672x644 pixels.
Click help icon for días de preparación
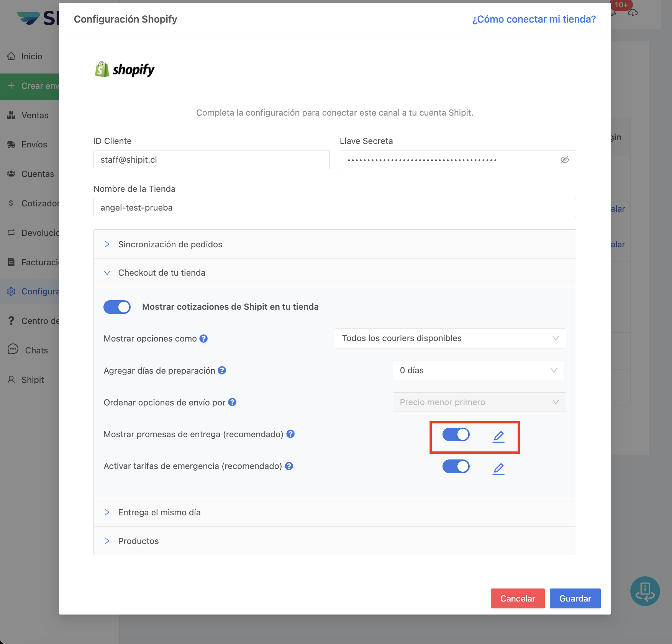point(222,370)
